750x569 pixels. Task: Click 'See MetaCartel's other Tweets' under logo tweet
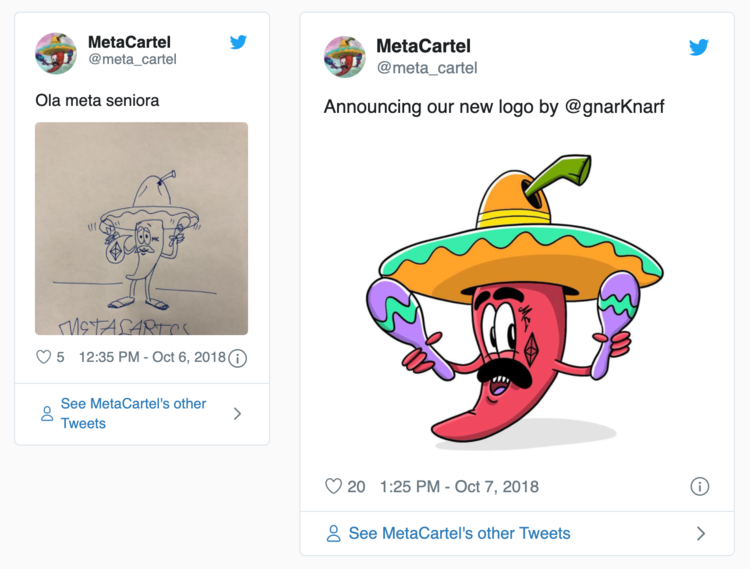(459, 534)
